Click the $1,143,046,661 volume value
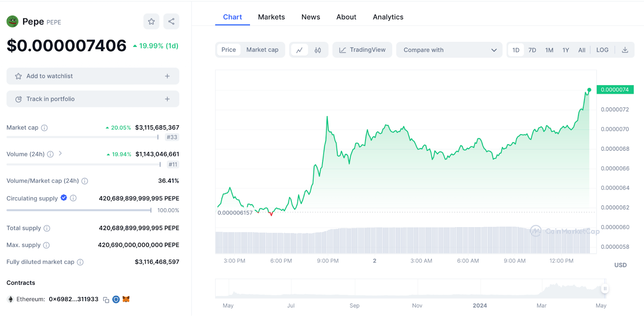Screen dimensions: 644x316 coord(157,154)
